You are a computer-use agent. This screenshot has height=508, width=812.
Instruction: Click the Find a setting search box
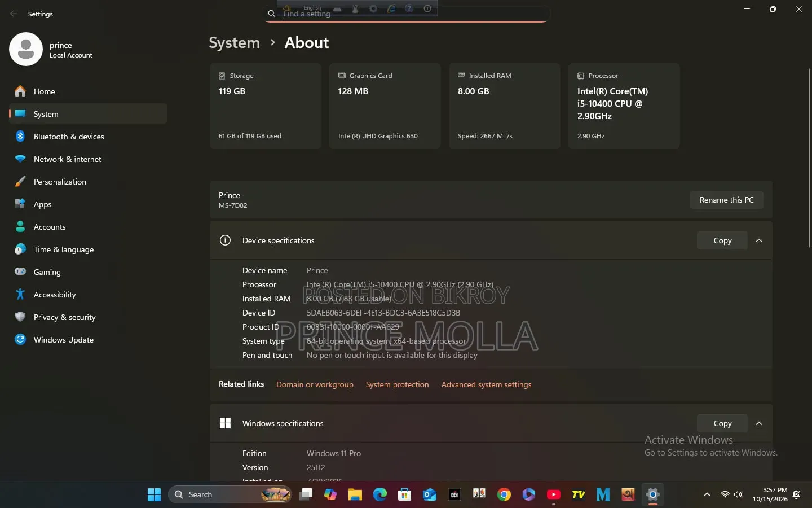click(406, 14)
